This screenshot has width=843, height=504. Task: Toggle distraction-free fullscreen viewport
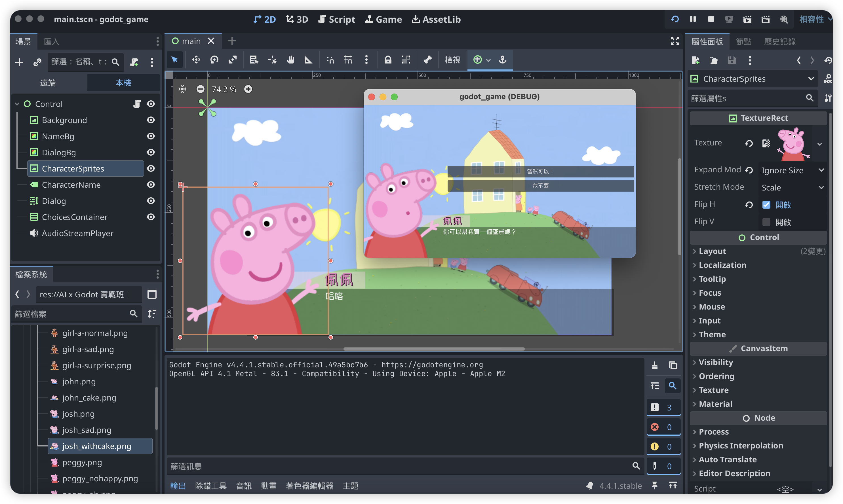point(675,41)
